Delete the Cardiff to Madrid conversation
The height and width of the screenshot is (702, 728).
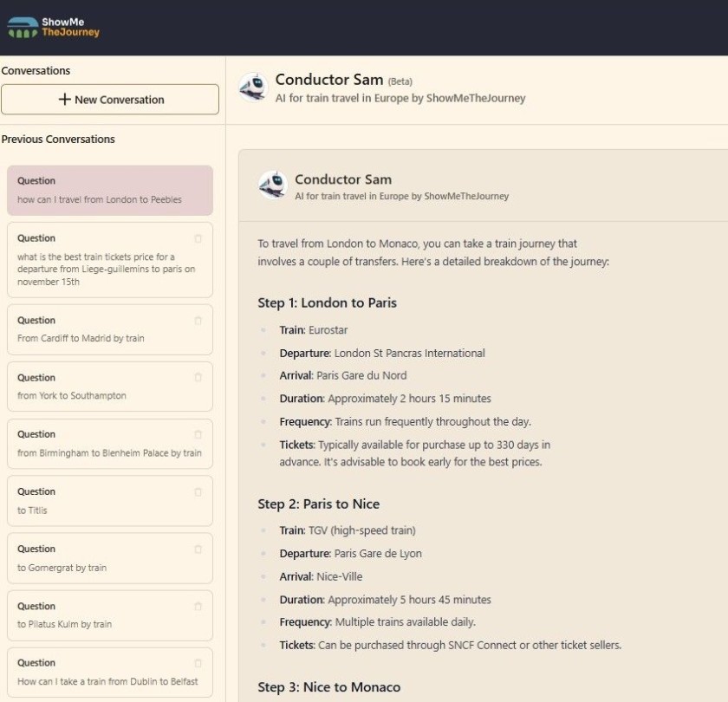coord(198,321)
